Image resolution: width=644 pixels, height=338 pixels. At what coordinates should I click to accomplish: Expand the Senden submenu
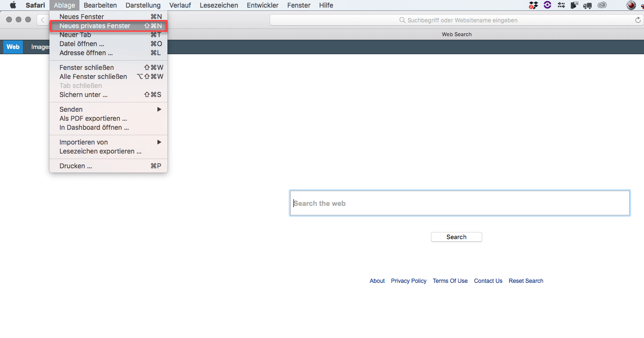tap(108, 109)
